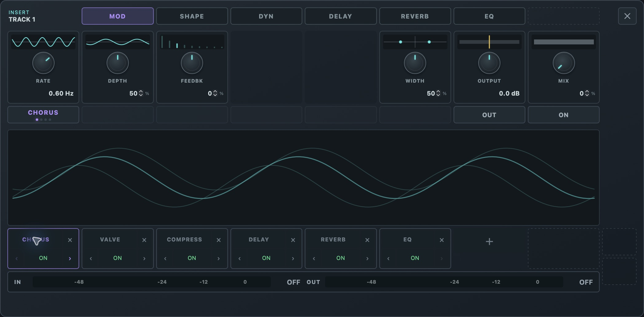Screen dimensions: 644x317
Task: Click the OUT button under output
Action: [489, 115]
